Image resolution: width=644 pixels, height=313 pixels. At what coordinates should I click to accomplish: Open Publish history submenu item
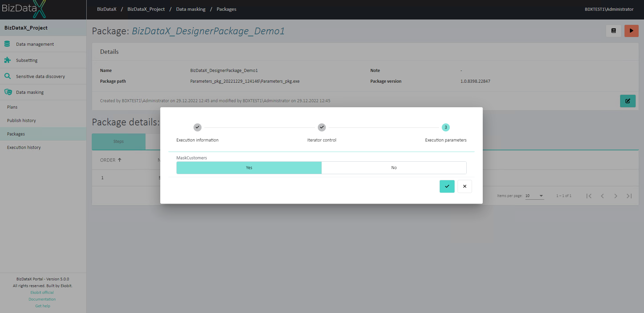[x=43, y=120]
